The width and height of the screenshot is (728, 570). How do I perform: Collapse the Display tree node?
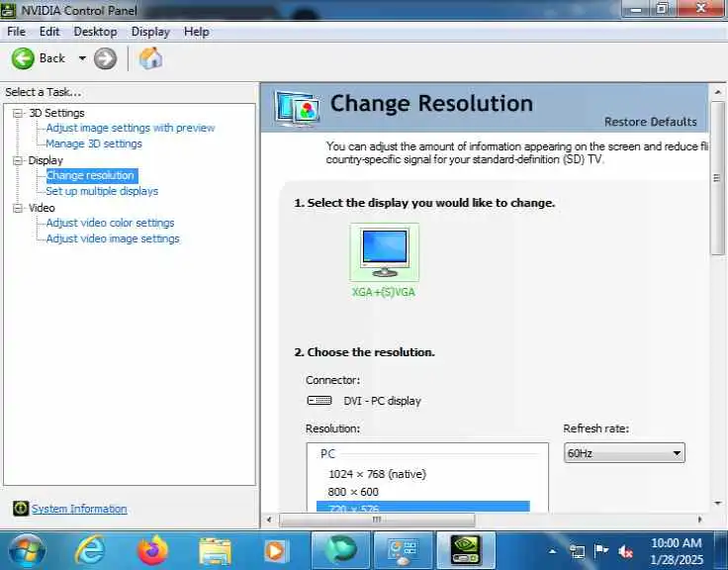18,160
